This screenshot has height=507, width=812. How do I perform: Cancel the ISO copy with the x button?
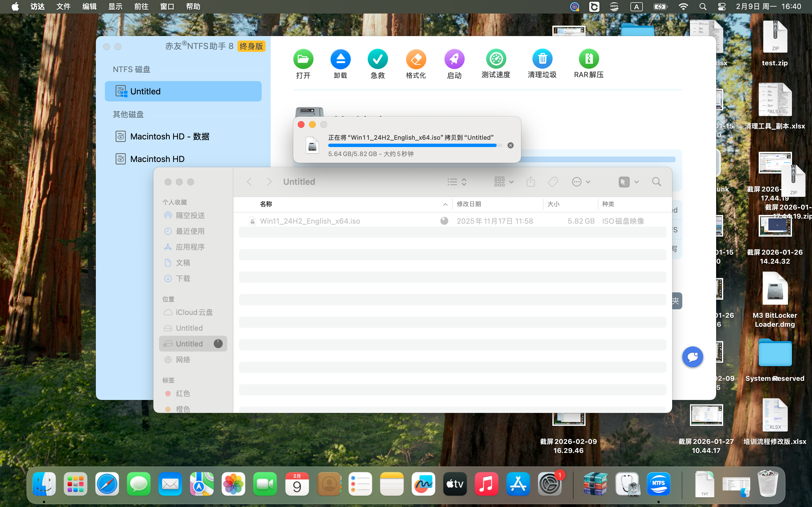point(510,145)
